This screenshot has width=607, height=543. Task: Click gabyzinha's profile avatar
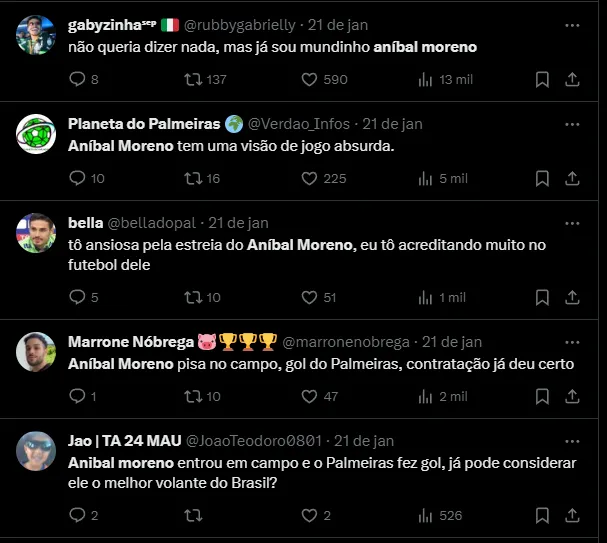click(x=36, y=37)
